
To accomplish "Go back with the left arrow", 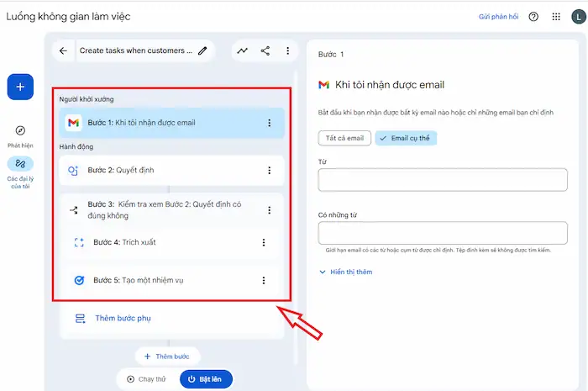I will [63, 50].
